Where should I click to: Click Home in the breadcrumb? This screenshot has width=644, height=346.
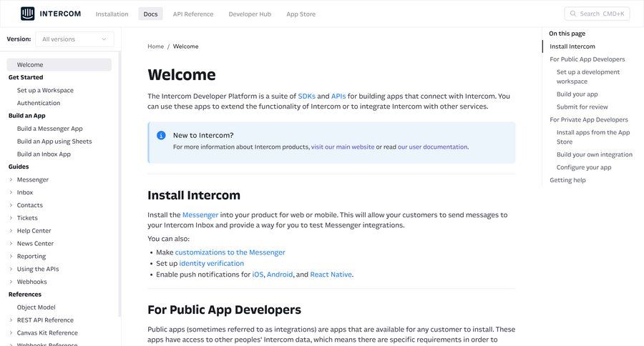point(156,46)
